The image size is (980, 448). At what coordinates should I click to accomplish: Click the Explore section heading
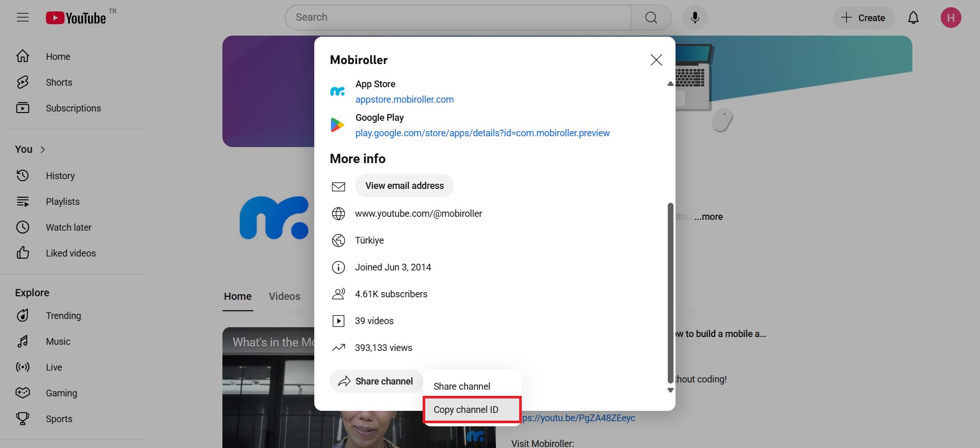[x=32, y=293]
